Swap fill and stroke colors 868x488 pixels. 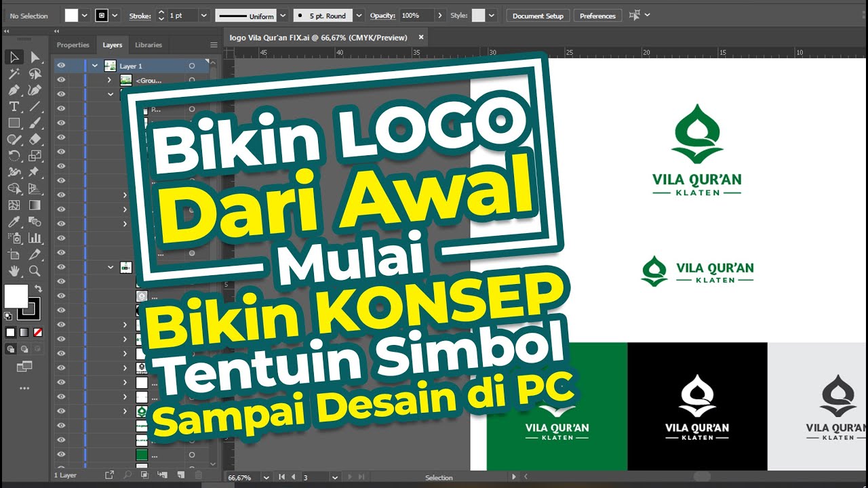point(39,289)
